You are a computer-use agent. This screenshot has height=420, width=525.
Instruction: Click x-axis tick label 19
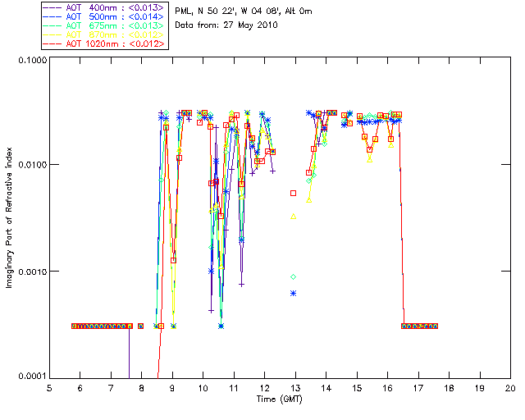[x=480, y=388]
